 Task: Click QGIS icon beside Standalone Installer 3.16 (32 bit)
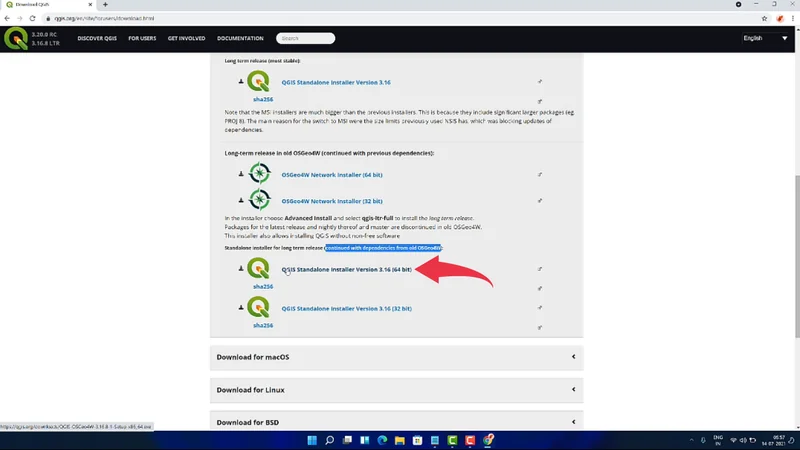pyautogui.click(x=259, y=308)
